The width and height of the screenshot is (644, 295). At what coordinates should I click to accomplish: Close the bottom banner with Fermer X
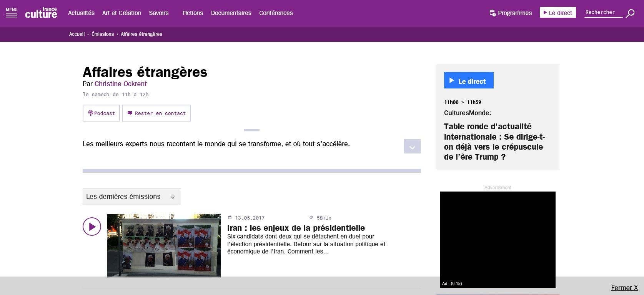pos(624,288)
